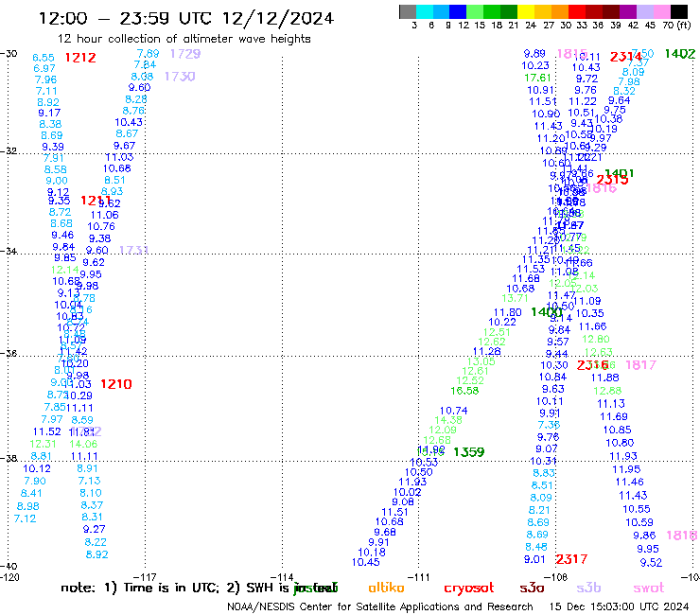Click the wave height value 12.88
700x615 pixels.
(607, 392)
